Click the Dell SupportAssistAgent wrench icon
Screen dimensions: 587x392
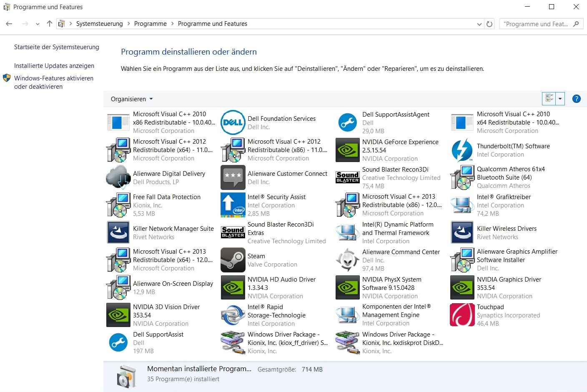click(347, 122)
